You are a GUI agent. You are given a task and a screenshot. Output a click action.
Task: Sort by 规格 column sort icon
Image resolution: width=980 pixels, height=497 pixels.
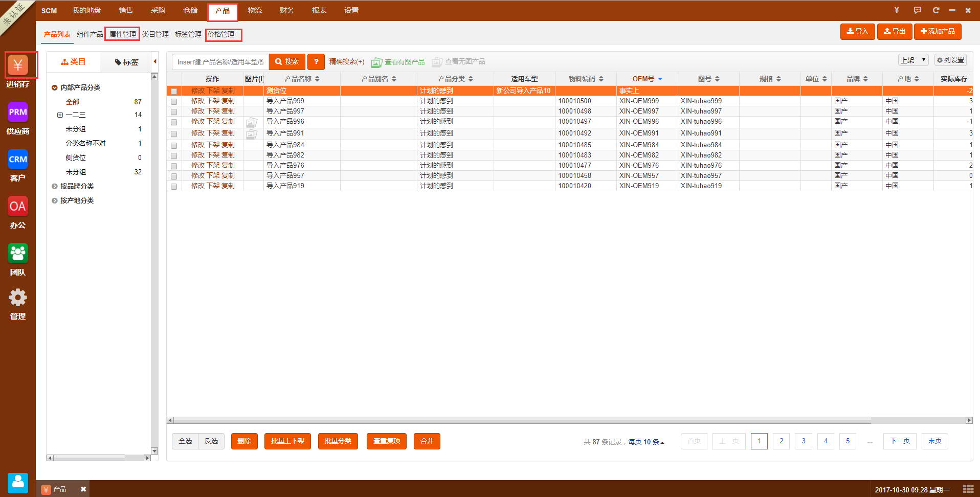pos(778,79)
